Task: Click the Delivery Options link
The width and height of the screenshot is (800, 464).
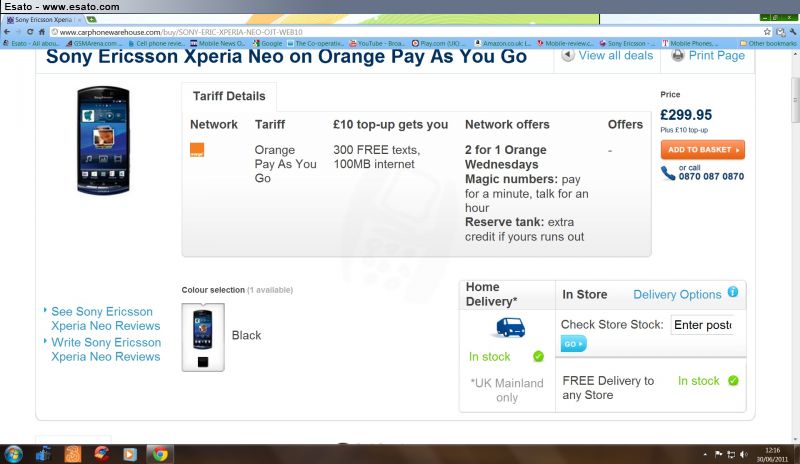Action: (x=677, y=295)
